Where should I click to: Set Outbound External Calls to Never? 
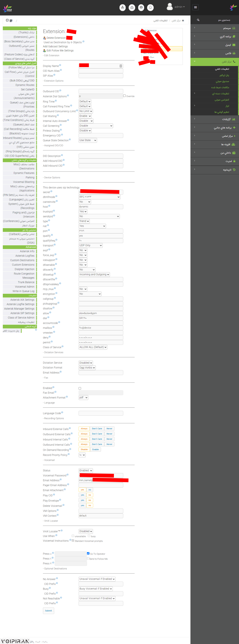click(109, 434)
